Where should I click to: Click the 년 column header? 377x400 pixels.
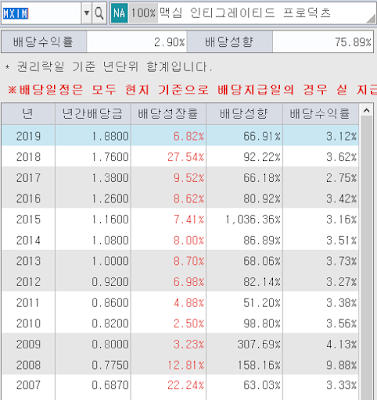[28, 114]
